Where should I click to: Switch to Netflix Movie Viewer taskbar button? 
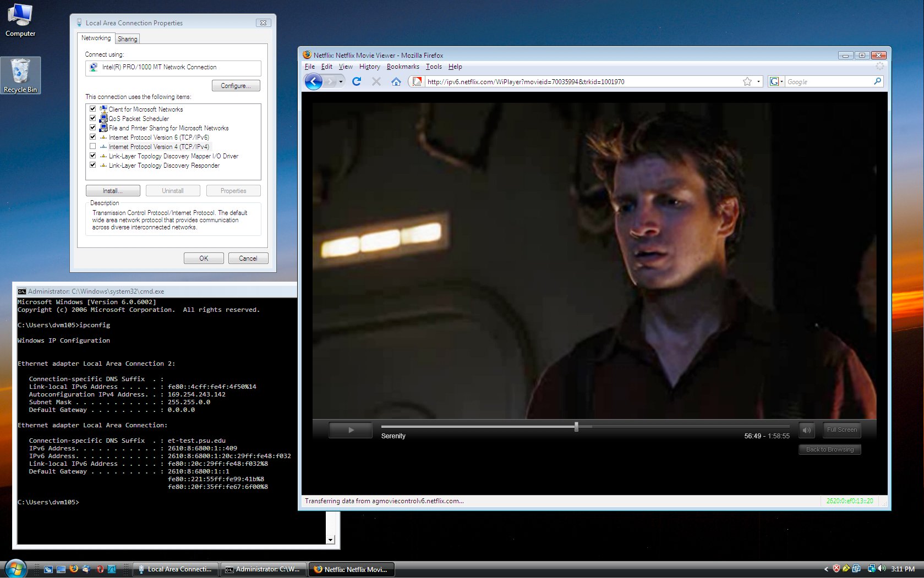[351, 569]
